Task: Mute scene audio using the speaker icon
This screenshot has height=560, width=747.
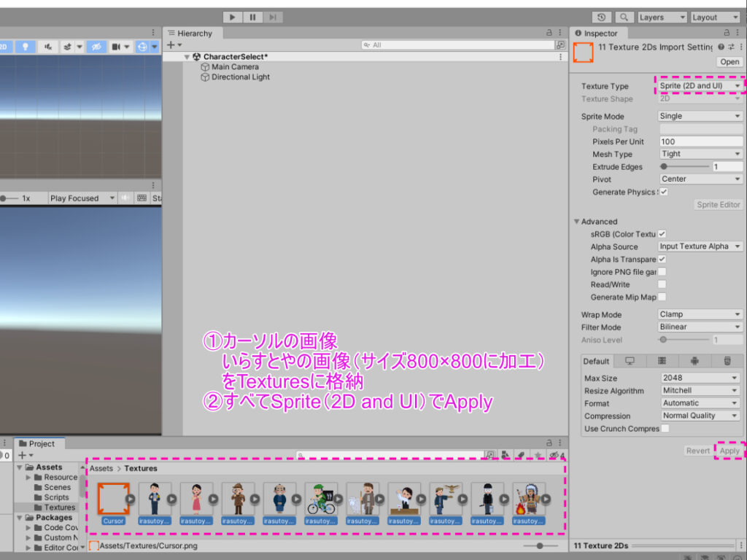Action: [x=48, y=47]
